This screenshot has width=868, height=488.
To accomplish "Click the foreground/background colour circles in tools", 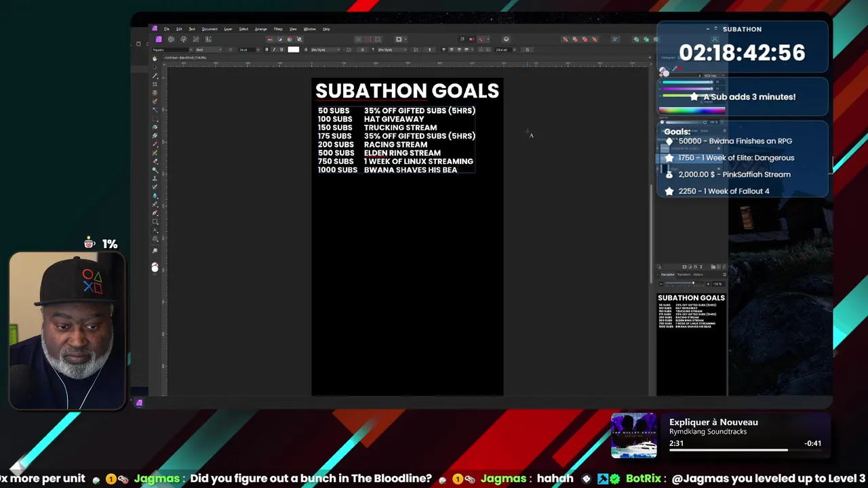I will coord(155,268).
